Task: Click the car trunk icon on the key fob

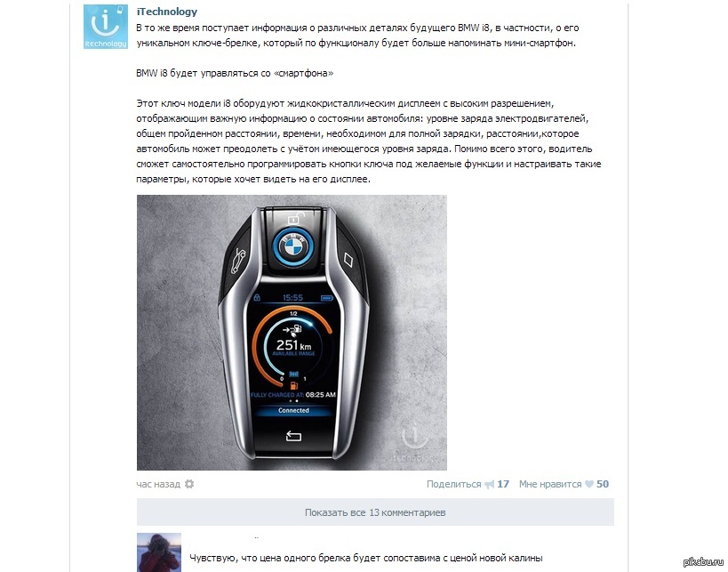Action: pyautogui.click(x=237, y=262)
